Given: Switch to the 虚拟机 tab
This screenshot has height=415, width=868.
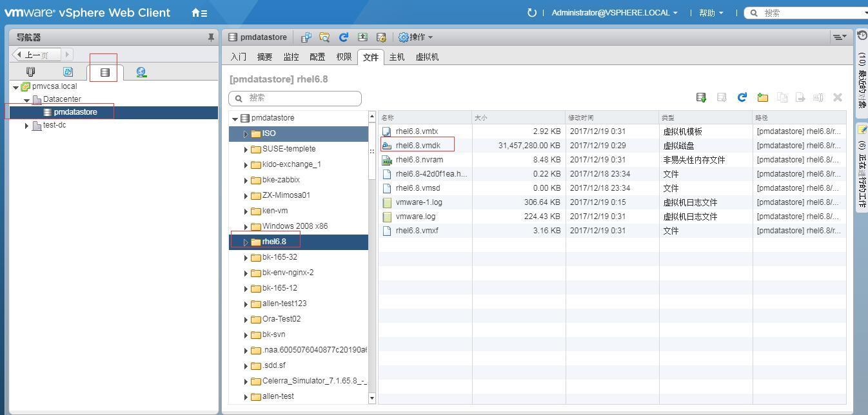Looking at the screenshot, I should coord(427,57).
